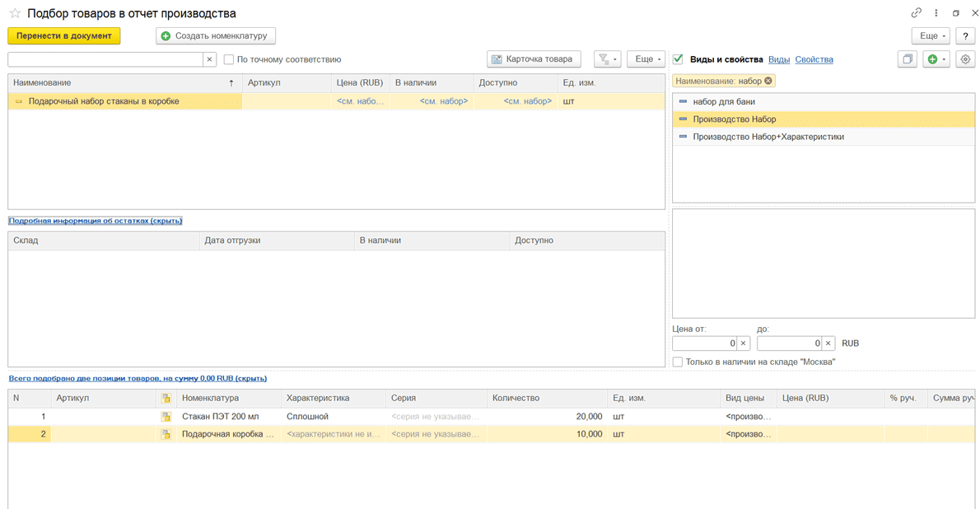980x509 pixels.
Task: Switch to the 'Свойства' view
Action: click(814, 59)
